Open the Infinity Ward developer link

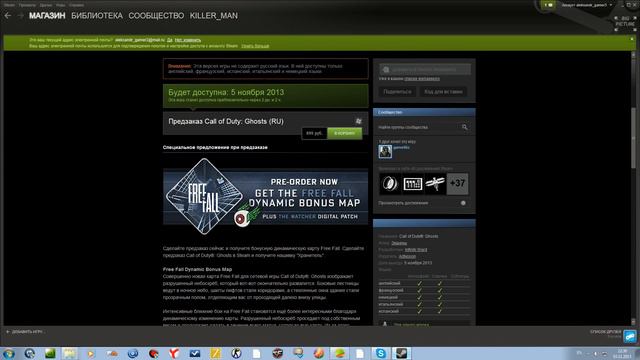416,249
